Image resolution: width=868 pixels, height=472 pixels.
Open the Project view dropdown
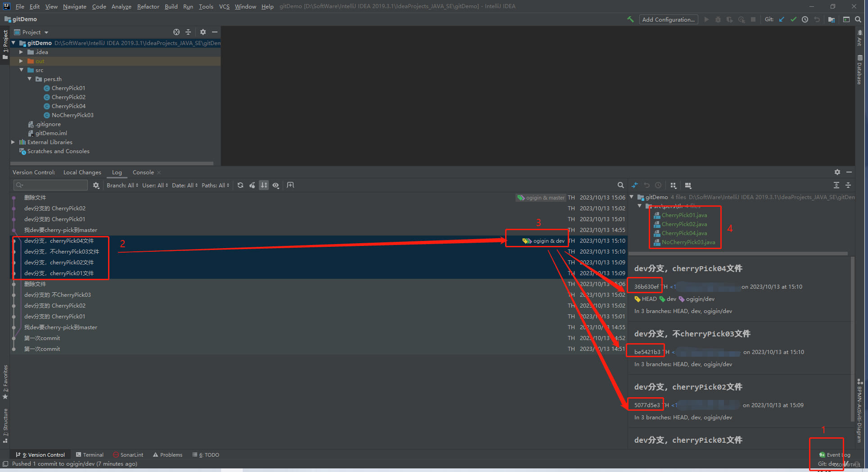point(32,32)
